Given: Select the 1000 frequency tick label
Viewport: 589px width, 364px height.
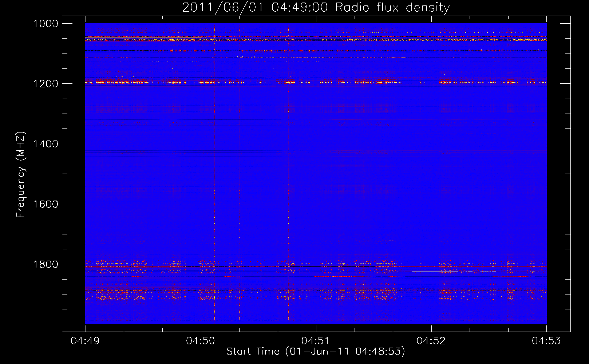Looking at the screenshot, I should pos(46,24).
